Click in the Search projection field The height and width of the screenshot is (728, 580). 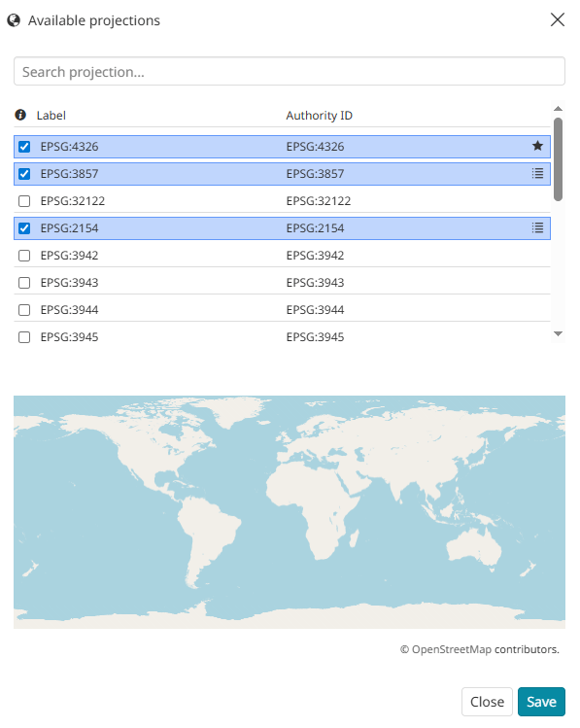(x=290, y=72)
